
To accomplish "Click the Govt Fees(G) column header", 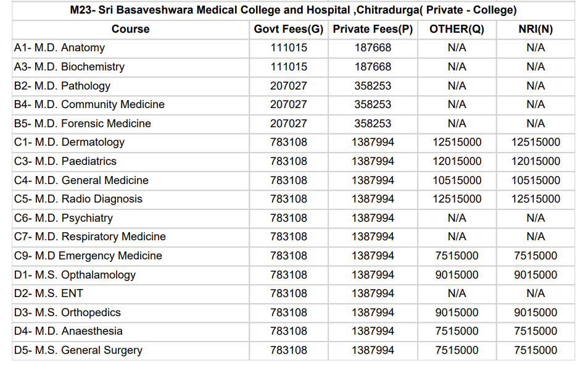I will (289, 29).
